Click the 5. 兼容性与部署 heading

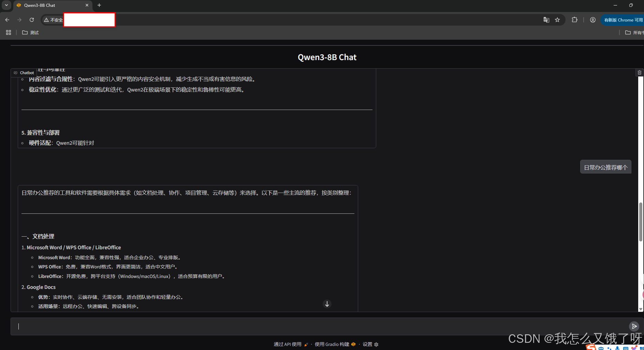click(x=41, y=132)
